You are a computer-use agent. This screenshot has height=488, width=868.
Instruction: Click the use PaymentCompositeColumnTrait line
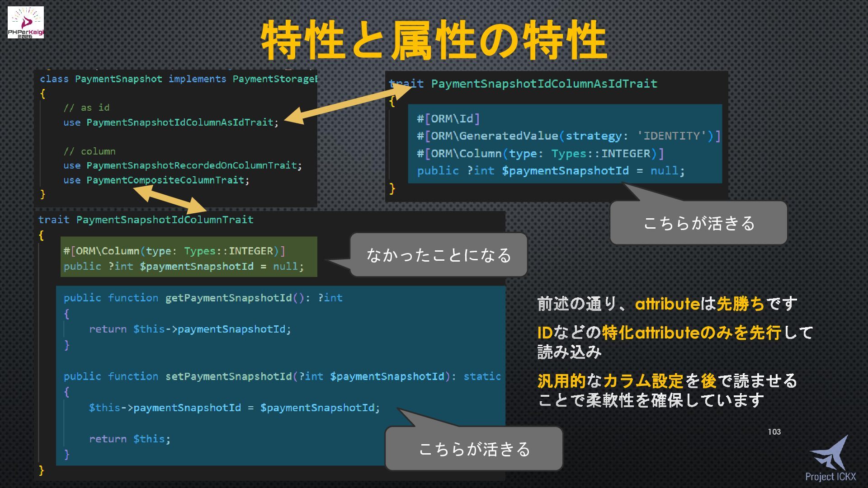156,180
